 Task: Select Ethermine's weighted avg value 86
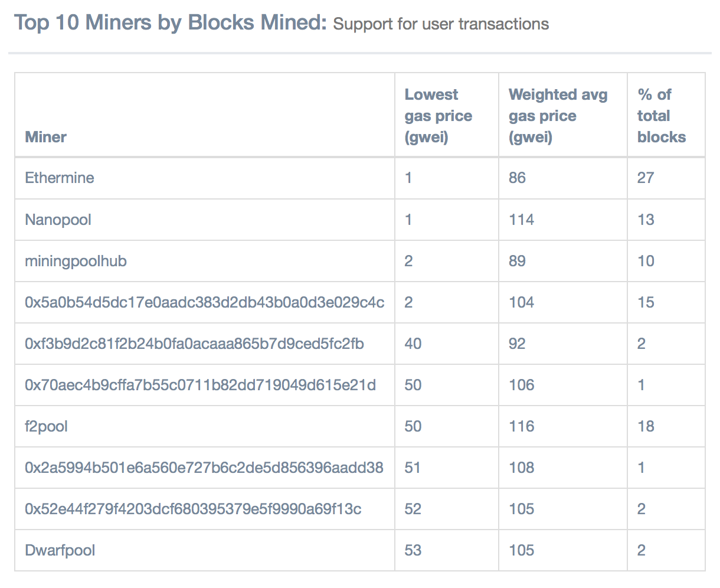click(517, 178)
